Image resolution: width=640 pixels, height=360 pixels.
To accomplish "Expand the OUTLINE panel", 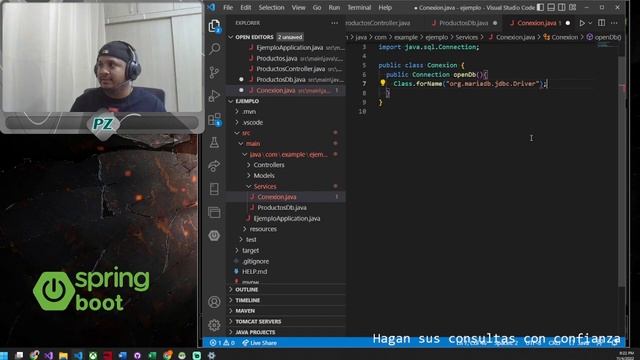I will pos(286,289).
